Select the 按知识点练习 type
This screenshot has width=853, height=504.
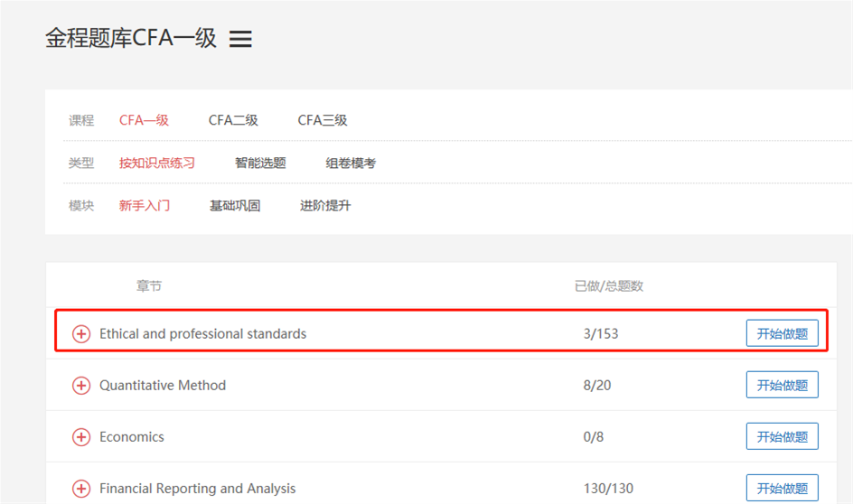click(157, 163)
